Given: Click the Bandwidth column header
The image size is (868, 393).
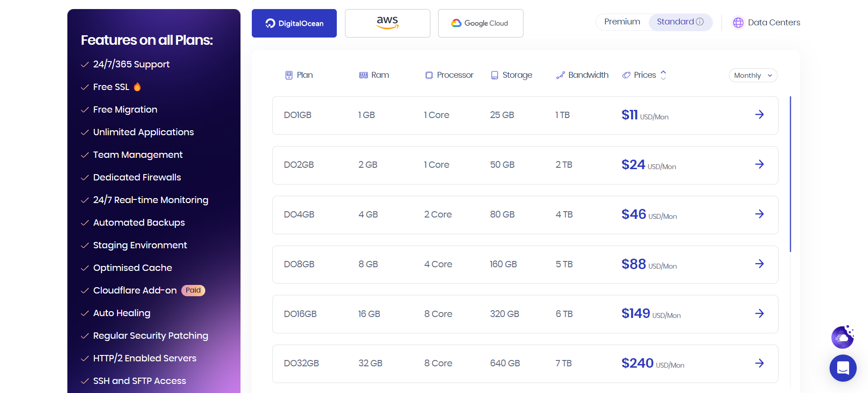Looking at the screenshot, I should pyautogui.click(x=582, y=75).
